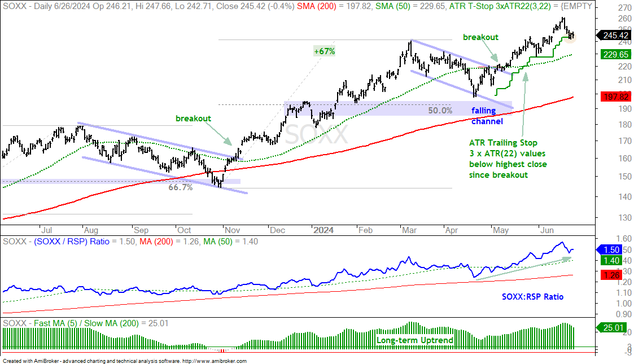Screen dimensions: 634x364
Task: Click the green "229.65" tag on right axis
Action: click(616, 55)
